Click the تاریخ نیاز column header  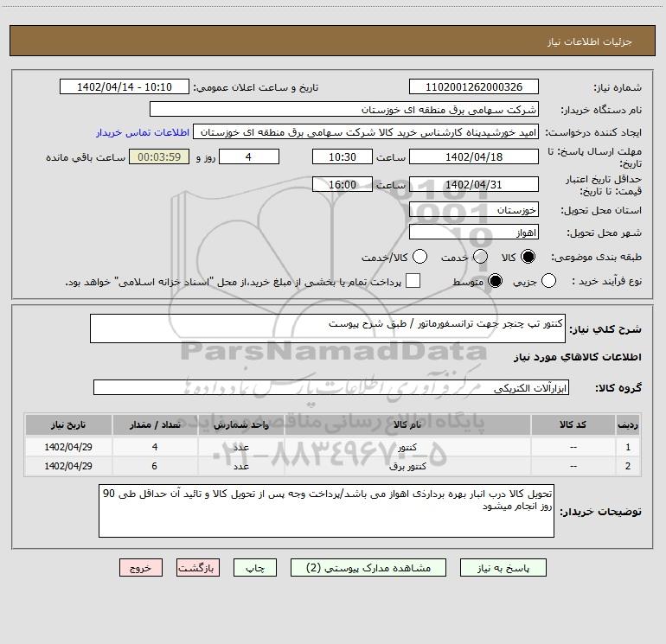pyautogui.click(x=68, y=424)
